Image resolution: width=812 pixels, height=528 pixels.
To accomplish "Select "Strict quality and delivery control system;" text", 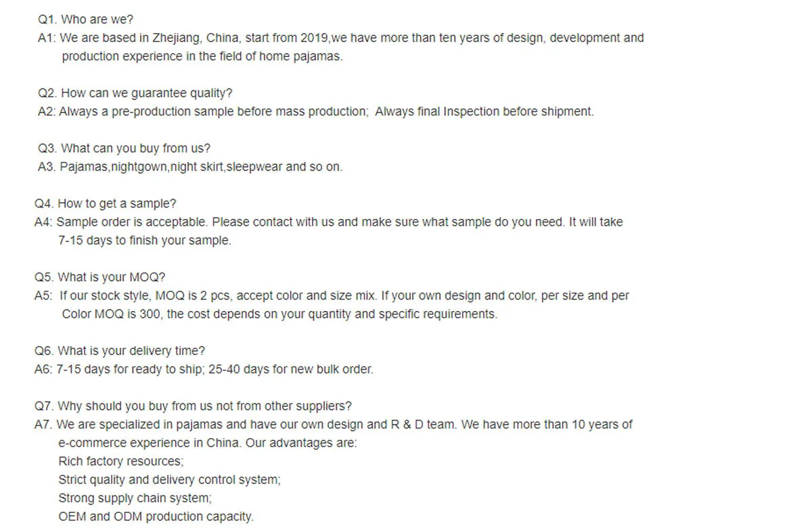I will [x=169, y=479].
